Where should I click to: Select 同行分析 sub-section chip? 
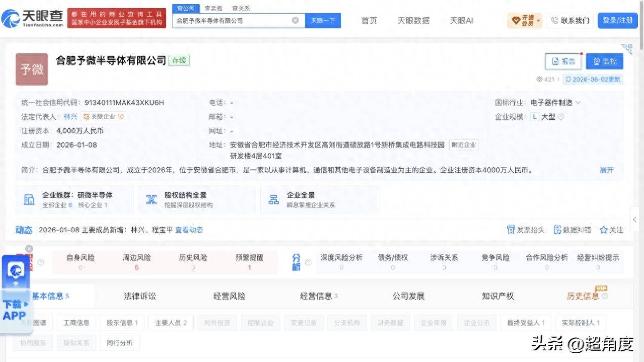point(120,343)
